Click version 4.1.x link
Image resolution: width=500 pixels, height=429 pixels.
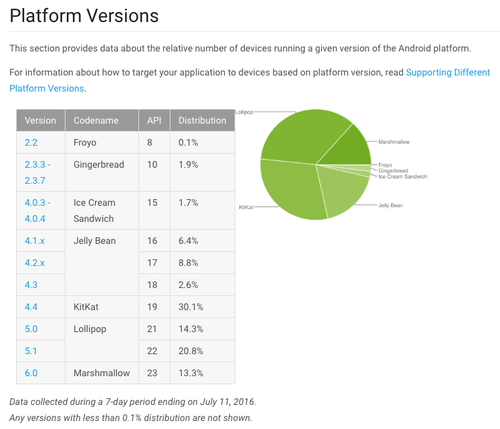click(35, 241)
